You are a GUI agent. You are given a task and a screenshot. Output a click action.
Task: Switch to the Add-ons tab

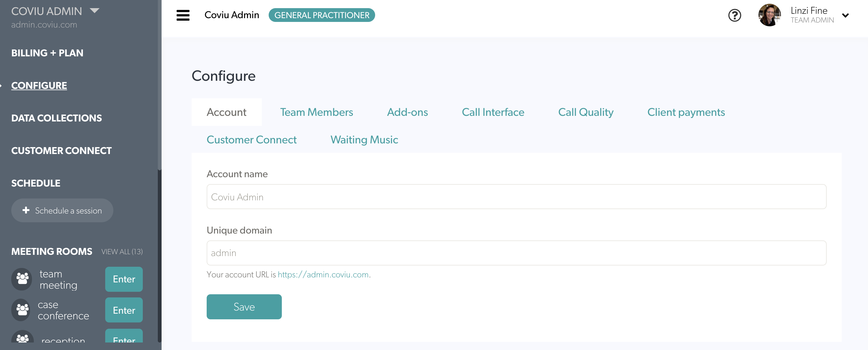click(407, 112)
